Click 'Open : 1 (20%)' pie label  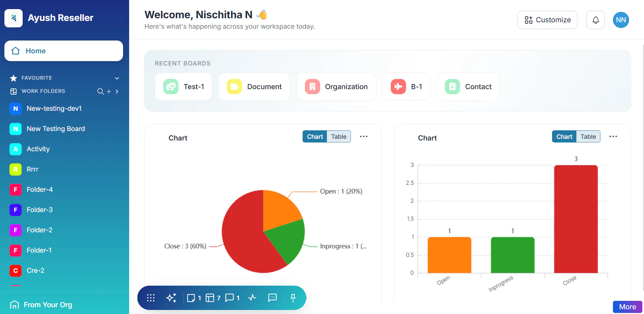(x=341, y=191)
